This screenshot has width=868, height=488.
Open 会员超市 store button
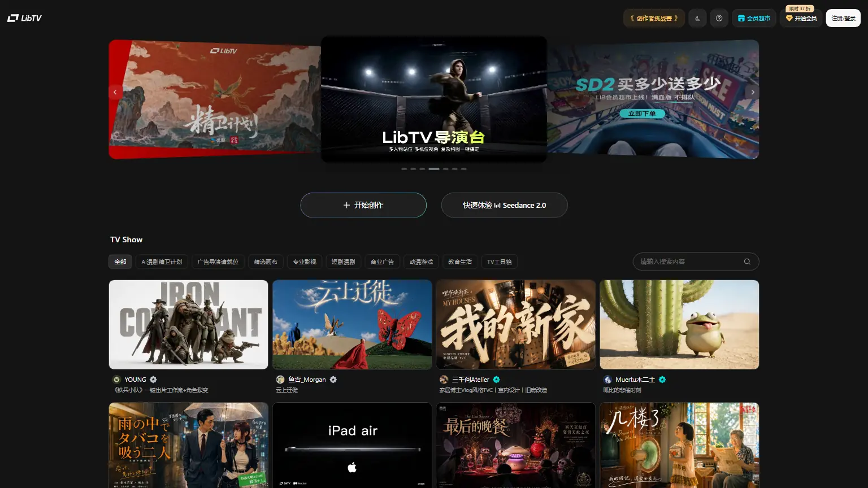754,18
